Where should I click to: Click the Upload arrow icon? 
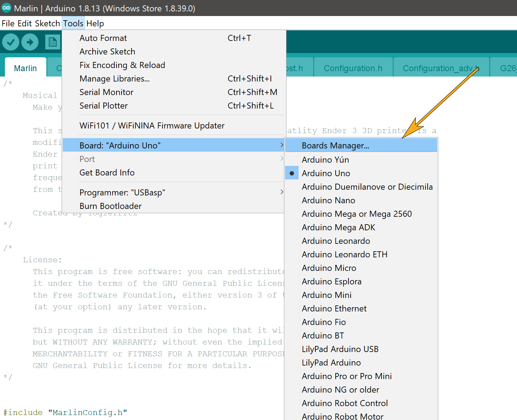(x=30, y=42)
